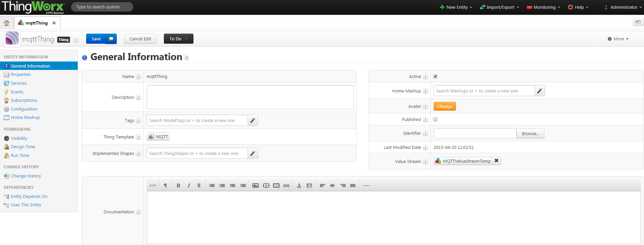The width and height of the screenshot is (644, 245).
Task: Click orange Change avatar button
Action: [444, 106]
